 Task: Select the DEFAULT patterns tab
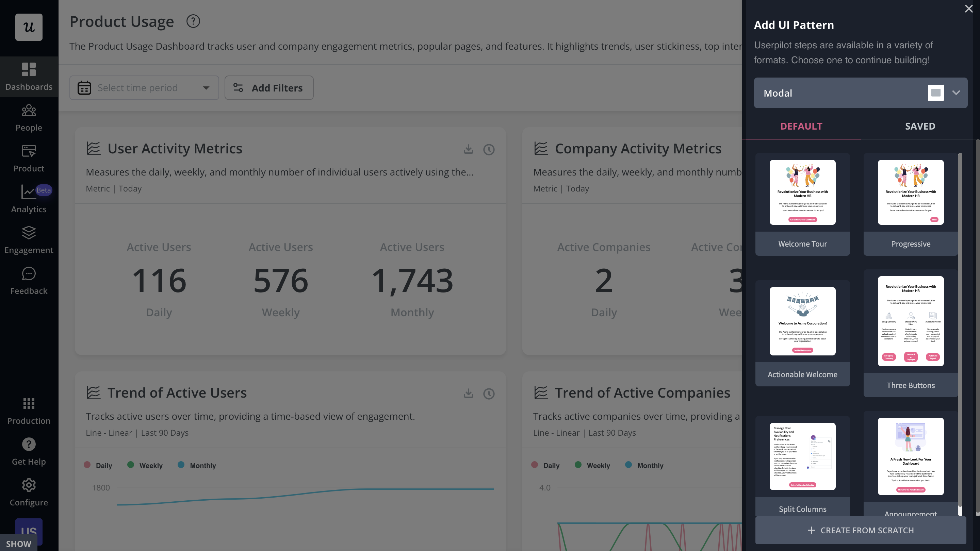point(801,126)
